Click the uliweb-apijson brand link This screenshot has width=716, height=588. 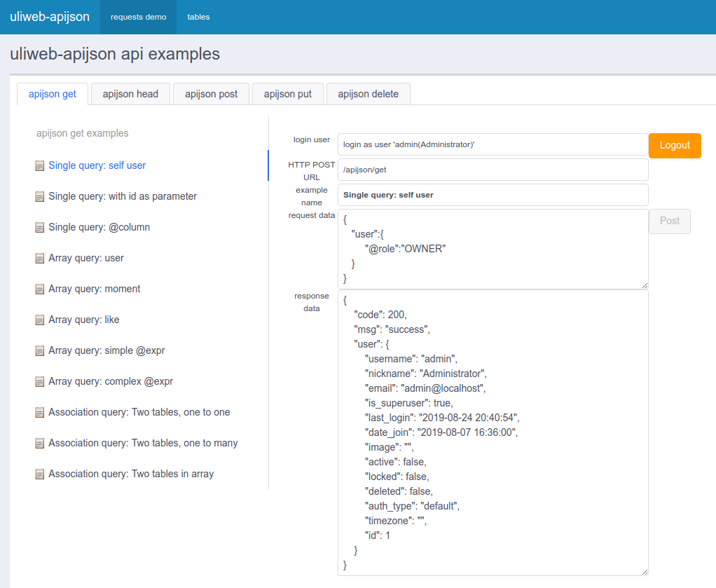[50, 17]
